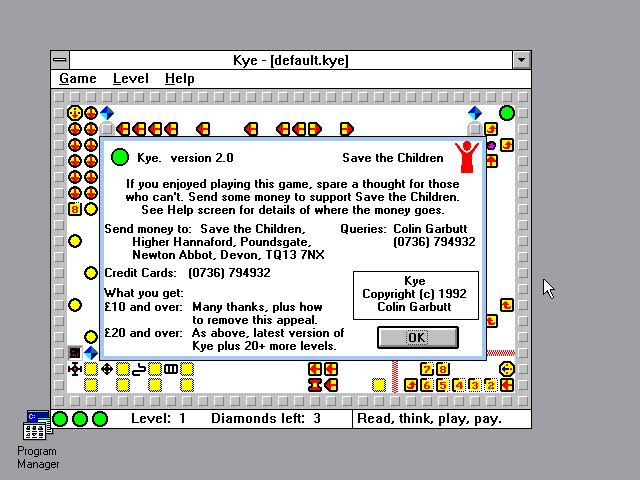Viewport: 640px width, 480px height.
Task: Click the OK button in the dialog
Action: point(417,338)
